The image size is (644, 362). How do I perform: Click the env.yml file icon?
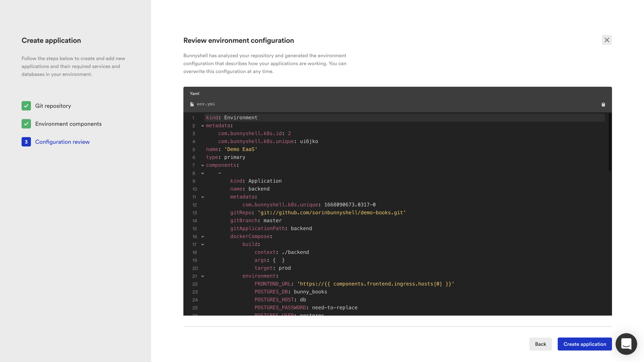tap(192, 104)
